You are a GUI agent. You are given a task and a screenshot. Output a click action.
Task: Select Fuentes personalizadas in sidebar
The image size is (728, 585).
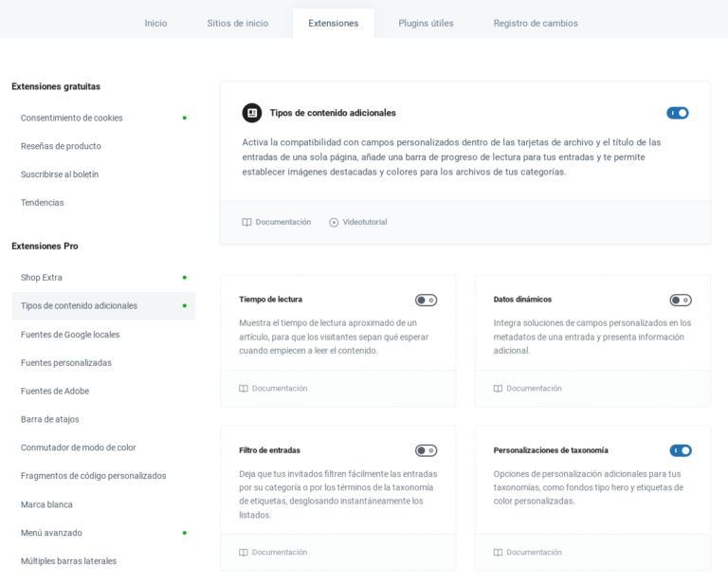coord(103,363)
